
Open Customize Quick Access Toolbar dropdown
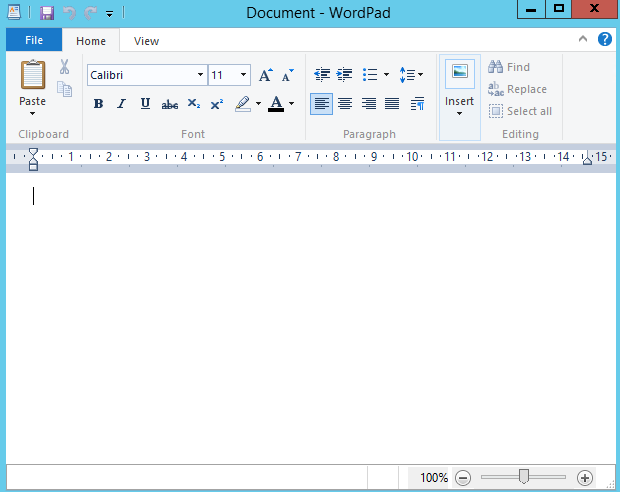110,14
